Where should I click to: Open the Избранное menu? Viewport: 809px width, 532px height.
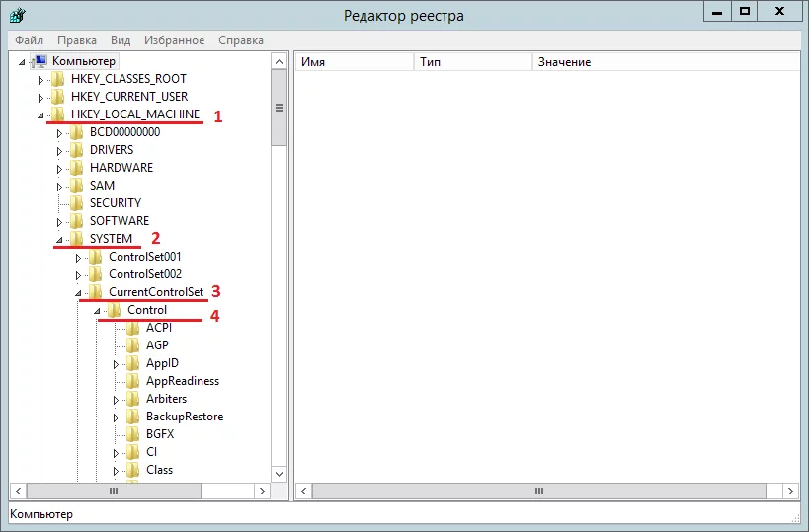(175, 40)
